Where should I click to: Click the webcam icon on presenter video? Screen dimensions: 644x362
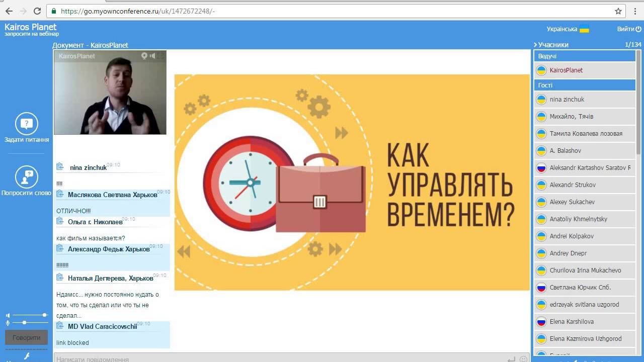click(144, 56)
